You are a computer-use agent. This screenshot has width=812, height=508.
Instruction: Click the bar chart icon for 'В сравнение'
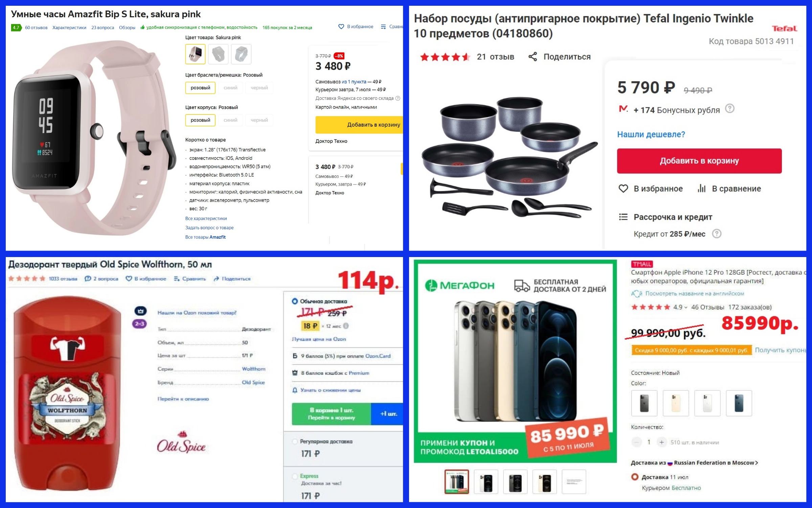(701, 188)
